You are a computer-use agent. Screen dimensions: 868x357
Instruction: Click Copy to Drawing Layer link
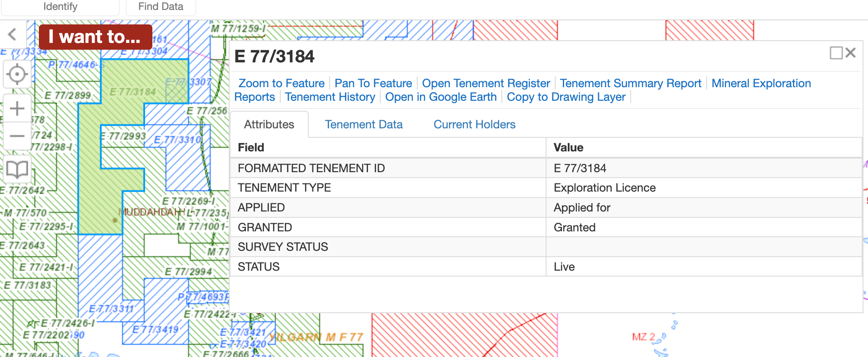(566, 97)
